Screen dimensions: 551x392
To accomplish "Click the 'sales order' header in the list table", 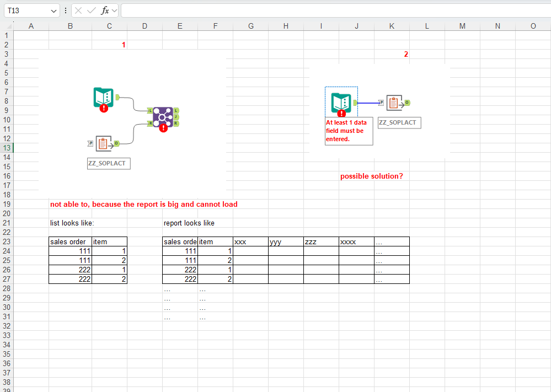I will (x=70, y=241).
